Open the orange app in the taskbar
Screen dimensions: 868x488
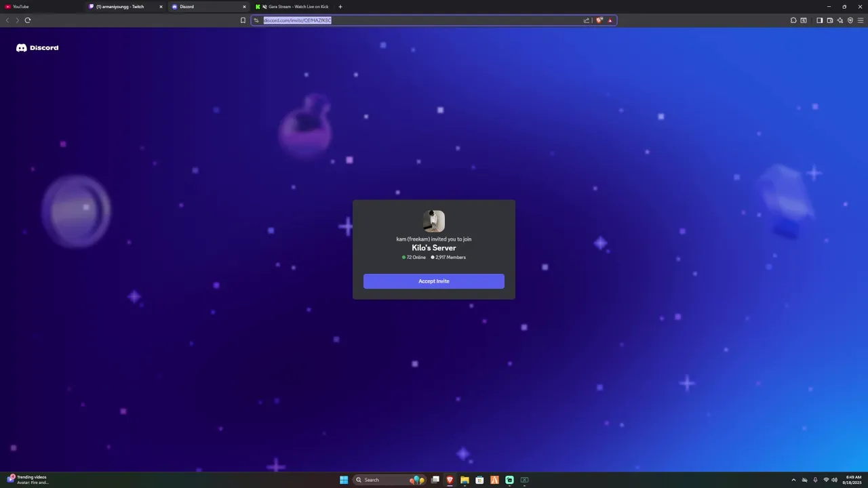(x=494, y=480)
